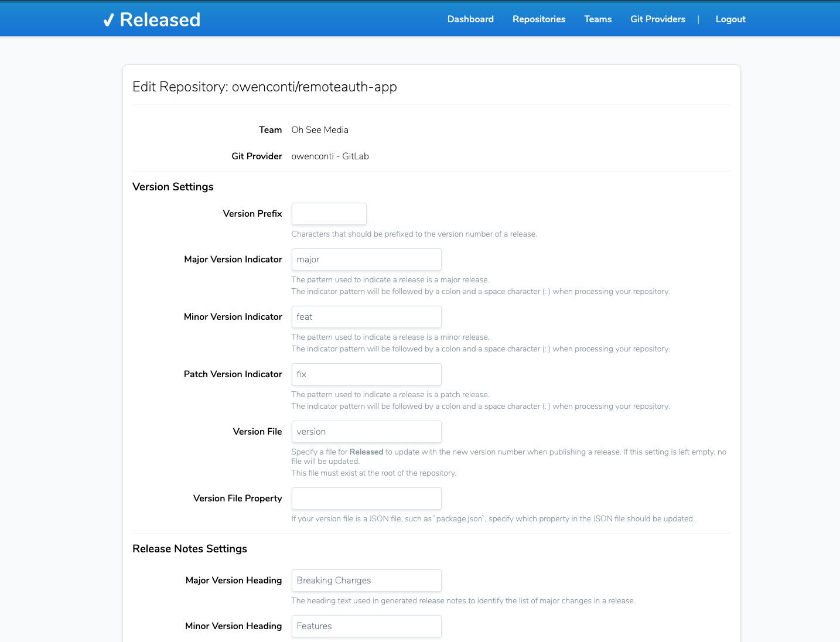Click the Version Settings section heading

(x=173, y=187)
